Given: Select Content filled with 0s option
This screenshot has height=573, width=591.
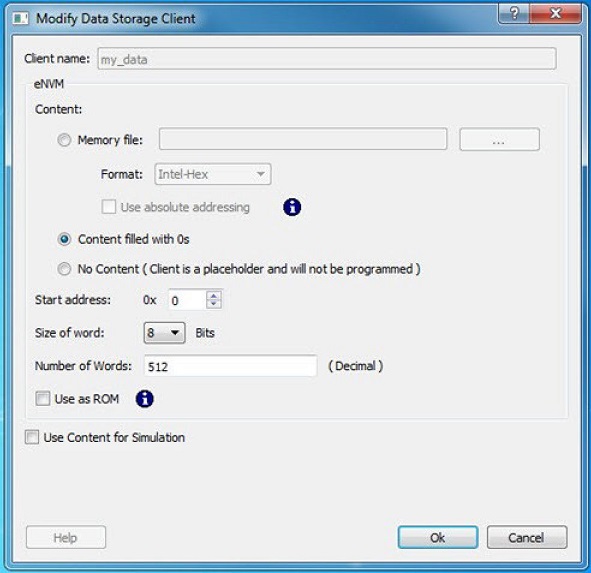Looking at the screenshot, I should 64,239.
